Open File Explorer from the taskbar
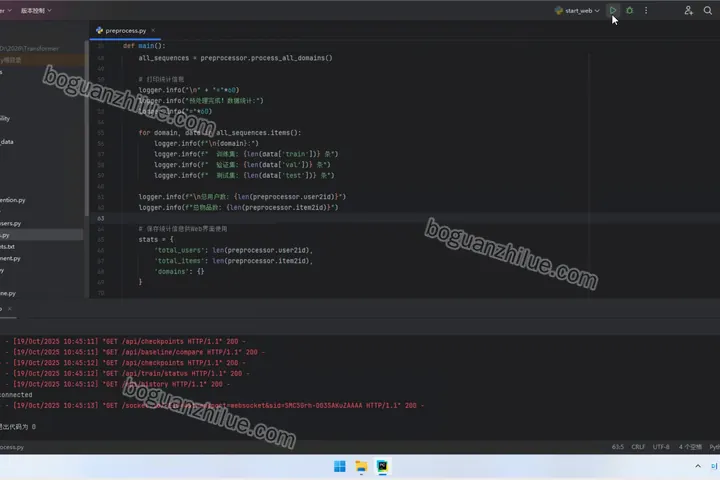720x480 pixels. click(x=361, y=467)
